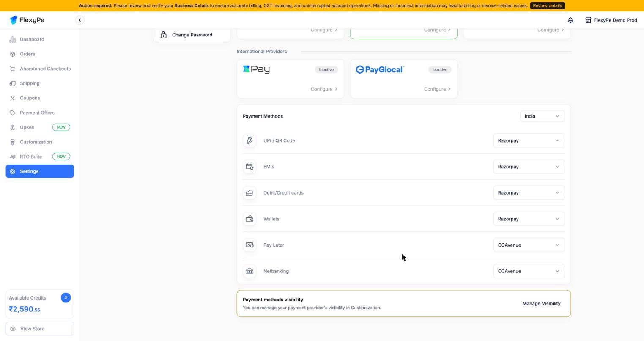Image resolution: width=644 pixels, height=341 pixels.
Task: Click the Netbanking bank icon
Action: [x=249, y=271]
